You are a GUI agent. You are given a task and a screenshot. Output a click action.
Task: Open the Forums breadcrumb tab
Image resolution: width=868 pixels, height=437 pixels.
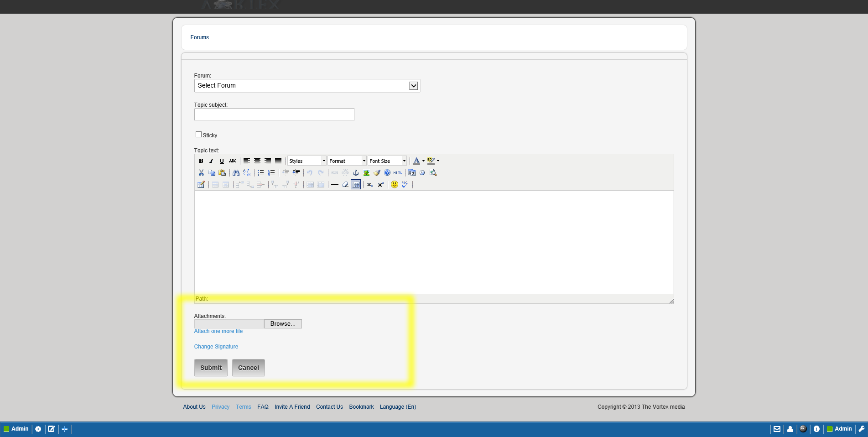click(x=200, y=37)
